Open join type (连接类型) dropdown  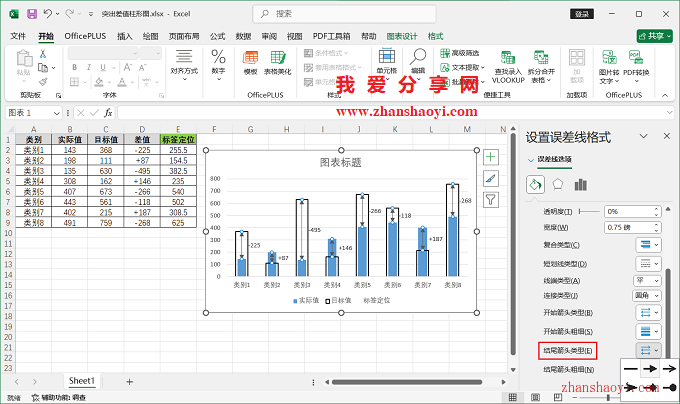[x=646, y=296]
